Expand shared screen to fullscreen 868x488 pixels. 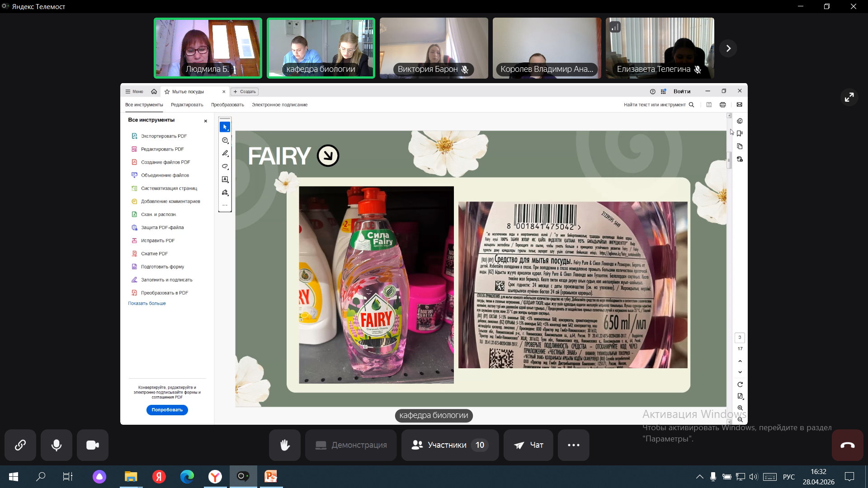coord(849,97)
